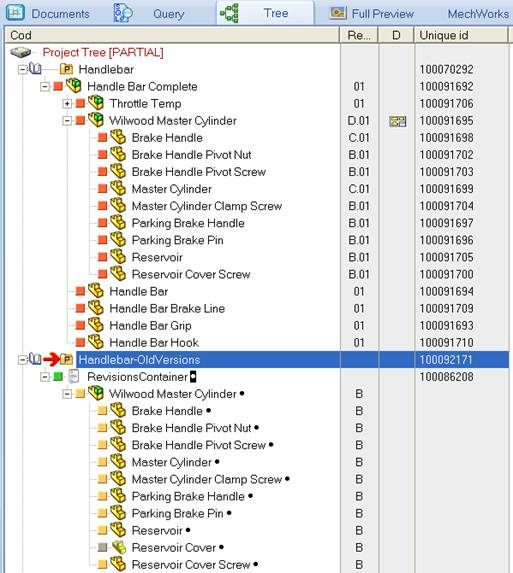
Task: Click the Handlebar project P icon
Action: pyautogui.click(x=66, y=69)
